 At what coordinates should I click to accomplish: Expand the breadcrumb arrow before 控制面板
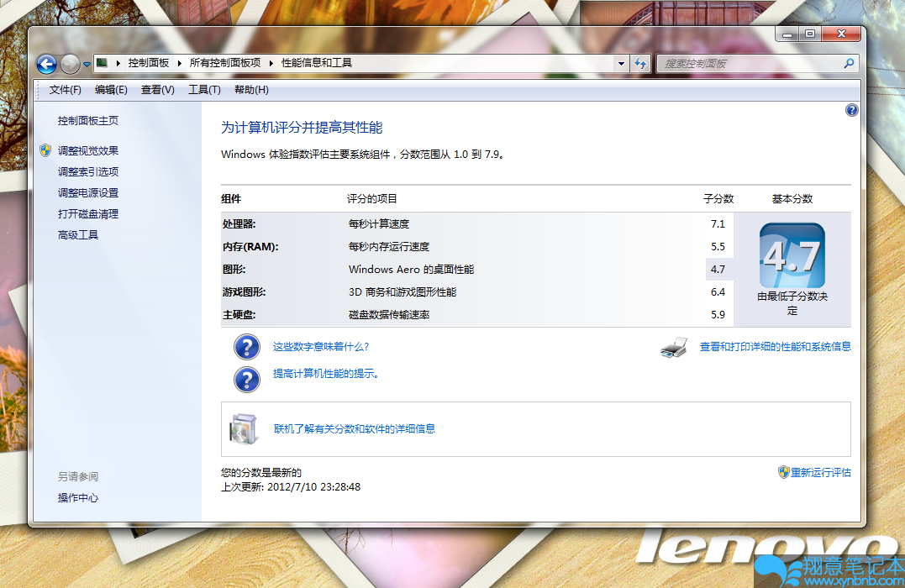[x=118, y=64]
